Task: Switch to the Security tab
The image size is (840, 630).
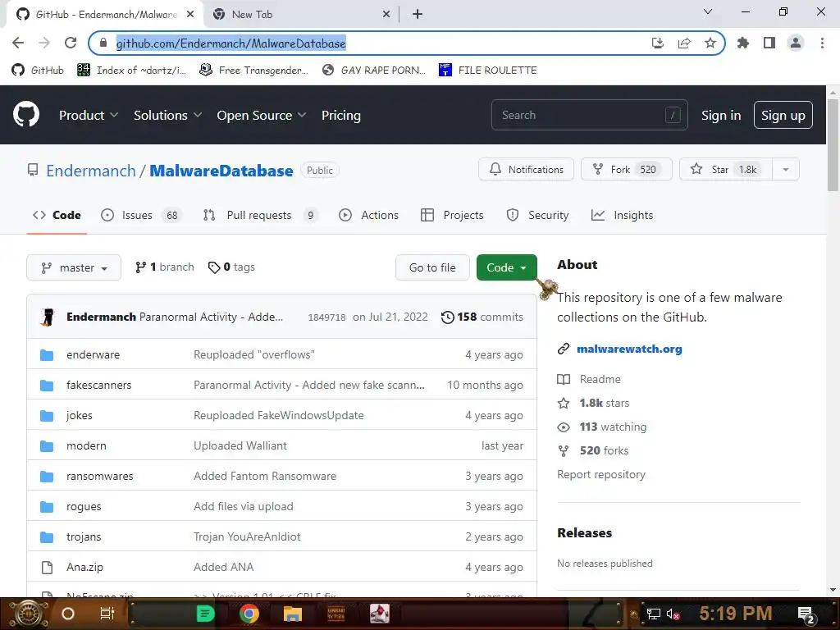Action: point(537,215)
